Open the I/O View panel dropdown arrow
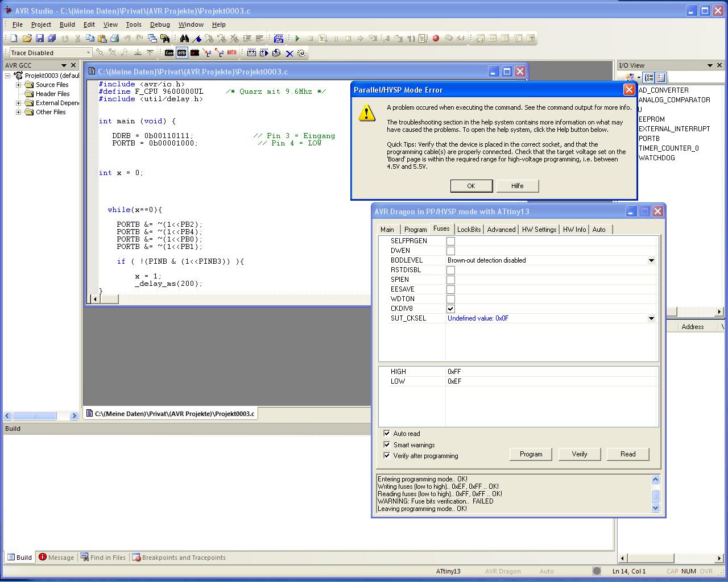This screenshot has width=728, height=582. [x=710, y=65]
